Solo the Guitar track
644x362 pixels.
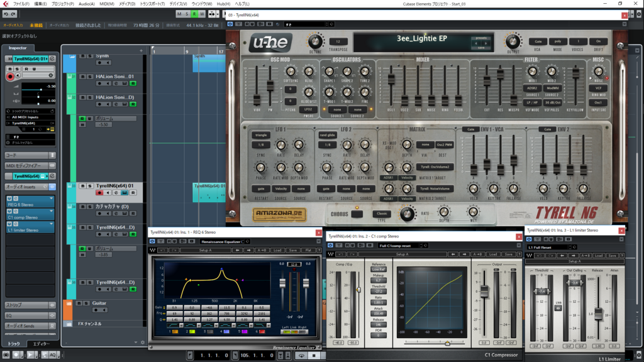[86, 304]
